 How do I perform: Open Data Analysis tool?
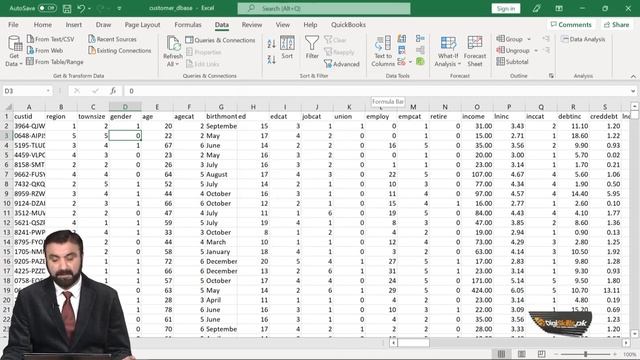[x=583, y=39]
